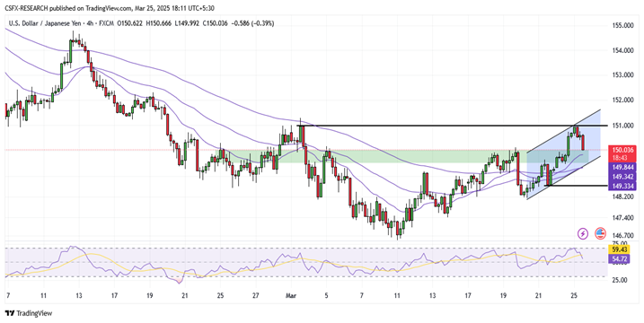Click the purple RSI label 54.72
Viewport: 644px width, 323px height.
point(618,260)
